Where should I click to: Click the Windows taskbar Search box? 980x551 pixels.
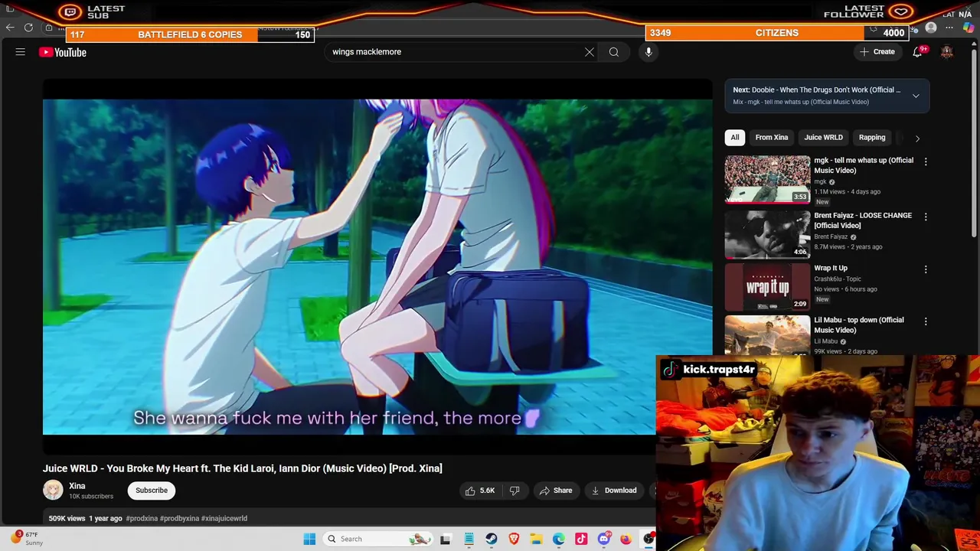tap(379, 539)
